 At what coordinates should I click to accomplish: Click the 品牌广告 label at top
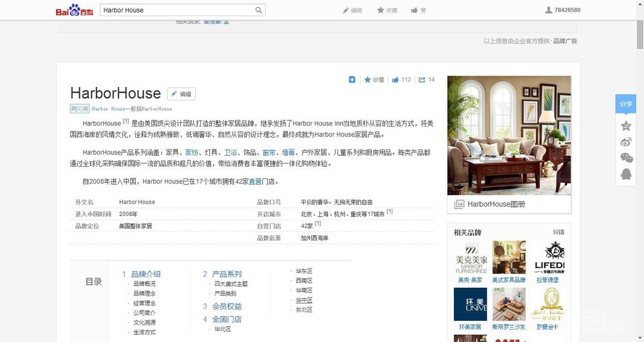565,41
